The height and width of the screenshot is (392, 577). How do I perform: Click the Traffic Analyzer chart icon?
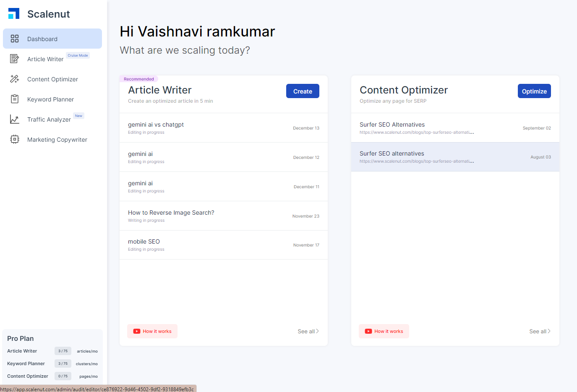15,119
